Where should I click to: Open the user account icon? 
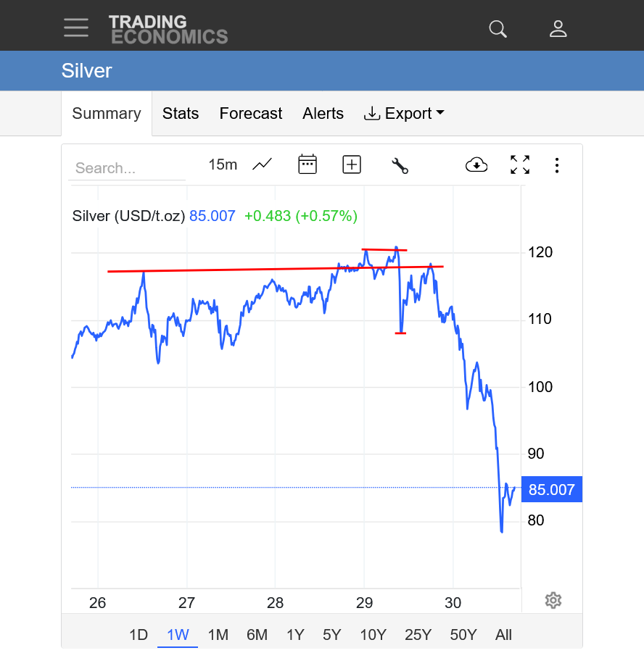558,28
